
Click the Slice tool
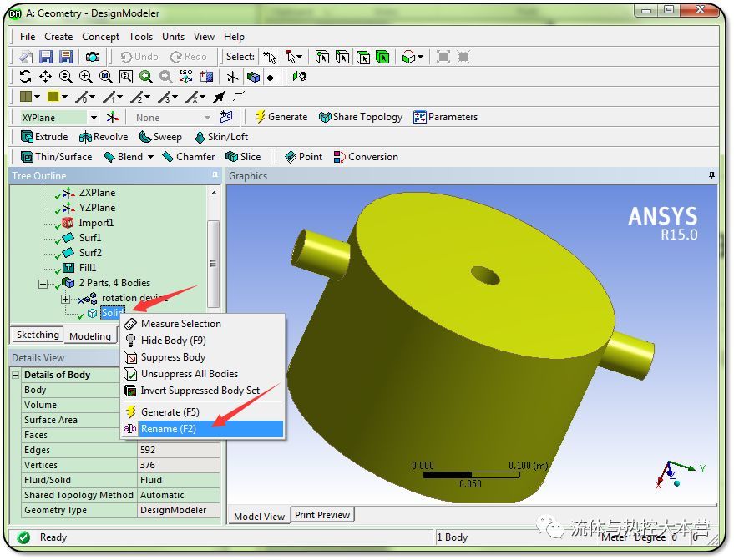tap(243, 157)
